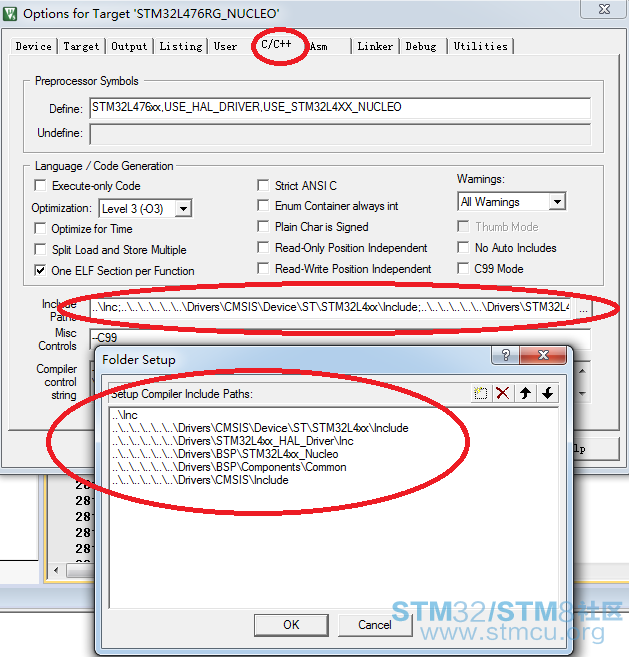Switch to Debug tab
Viewport: 629px width, 657px height.
coord(421,46)
